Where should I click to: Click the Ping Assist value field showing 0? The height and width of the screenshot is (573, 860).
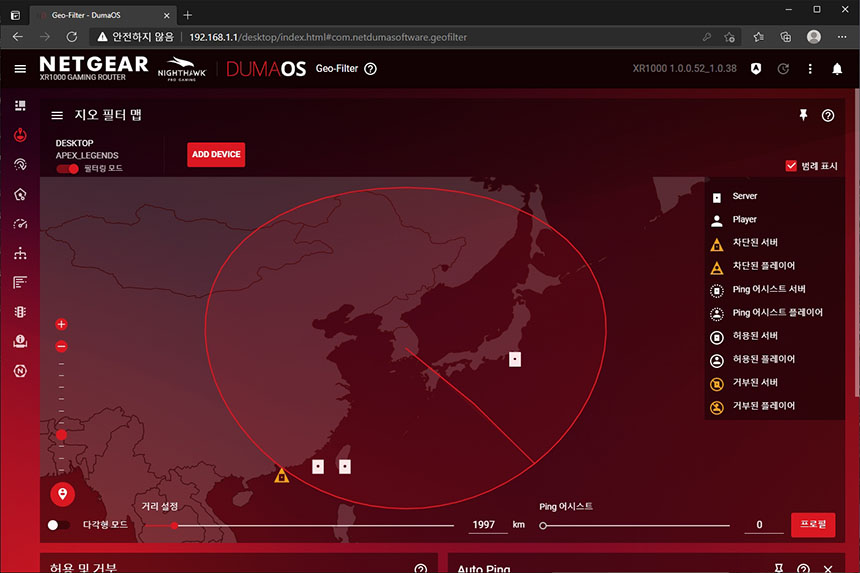(x=764, y=525)
